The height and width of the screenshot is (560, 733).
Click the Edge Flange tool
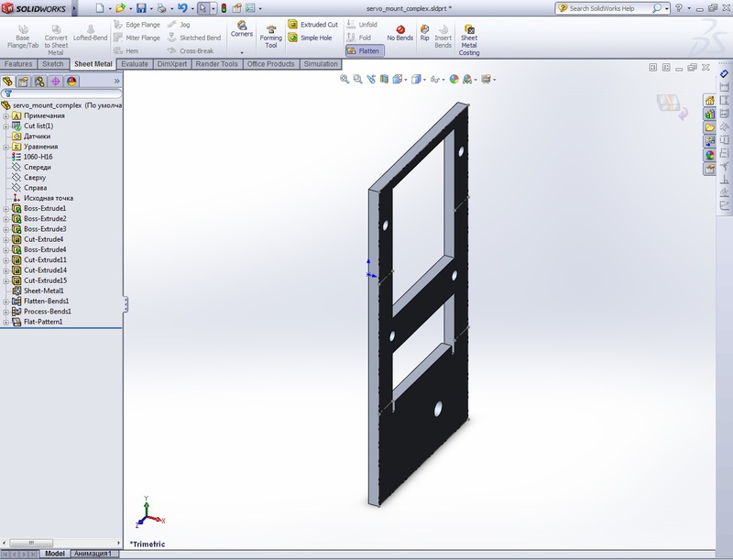click(137, 25)
